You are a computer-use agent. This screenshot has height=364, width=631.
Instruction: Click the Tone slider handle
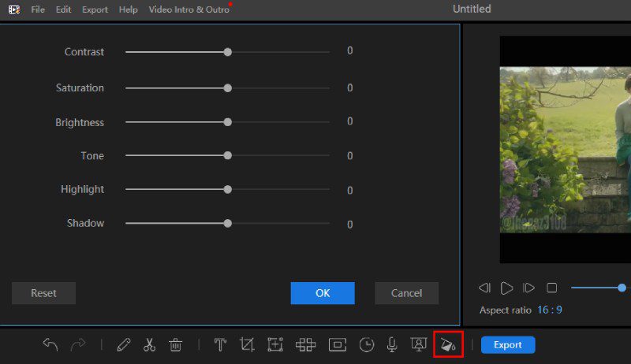tap(228, 155)
